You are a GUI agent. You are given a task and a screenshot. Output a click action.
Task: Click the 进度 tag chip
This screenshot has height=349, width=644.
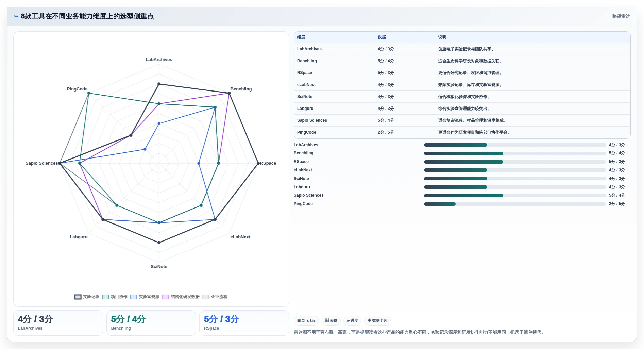click(352, 321)
